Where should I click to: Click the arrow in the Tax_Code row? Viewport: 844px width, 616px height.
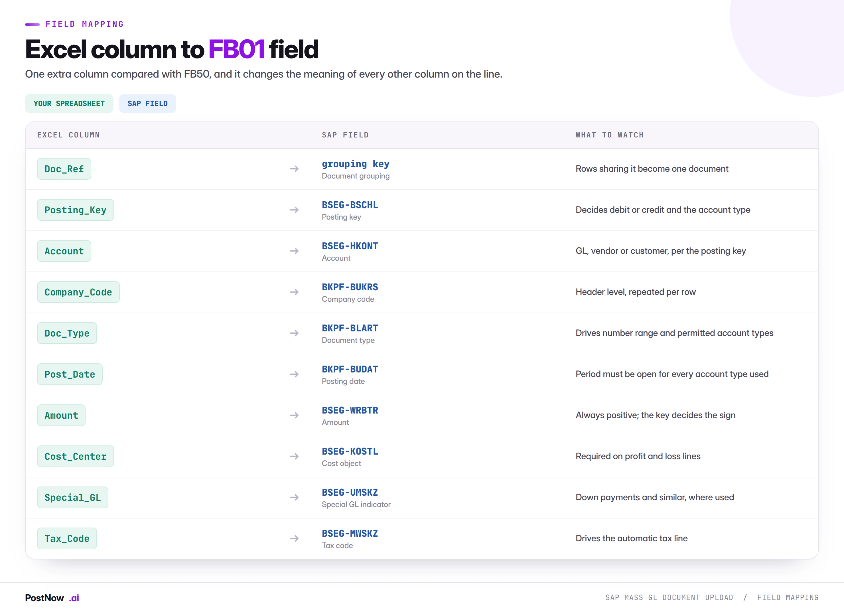pos(294,538)
